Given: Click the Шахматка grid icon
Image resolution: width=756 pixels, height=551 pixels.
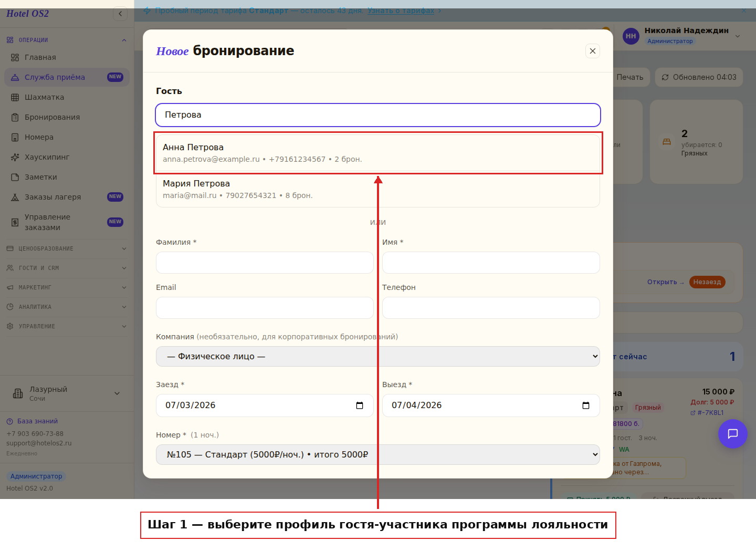Looking at the screenshot, I should pos(15,97).
